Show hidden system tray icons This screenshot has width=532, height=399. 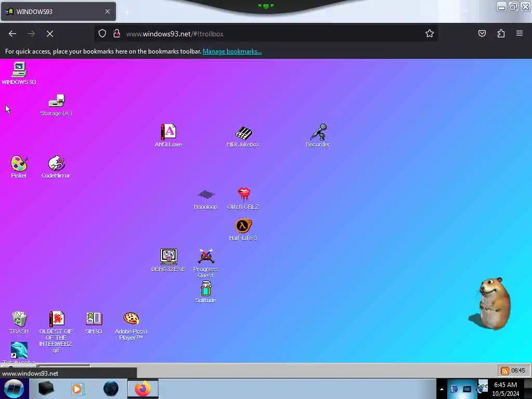(x=442, y=389)
